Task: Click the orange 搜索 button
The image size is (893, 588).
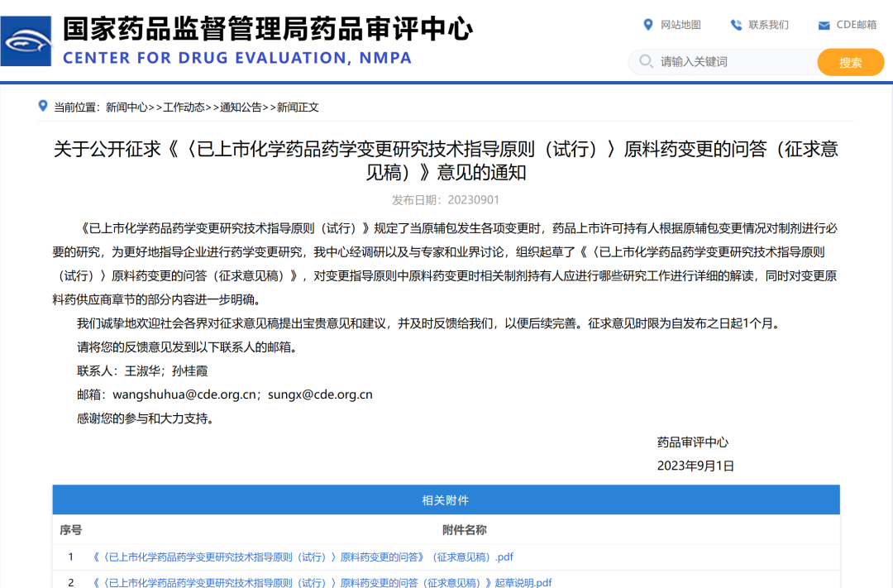Action: [x=850, y=62]
